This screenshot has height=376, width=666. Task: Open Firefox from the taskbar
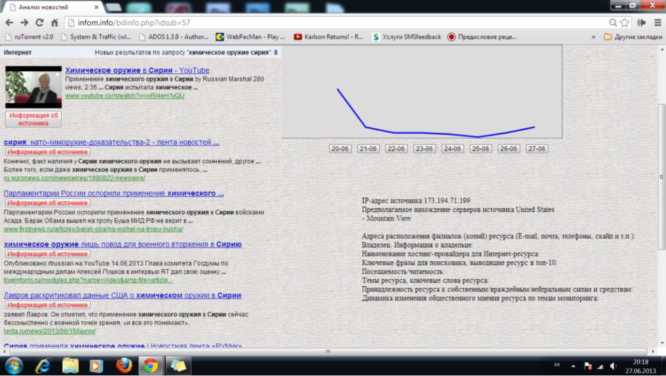coord(124,365)
